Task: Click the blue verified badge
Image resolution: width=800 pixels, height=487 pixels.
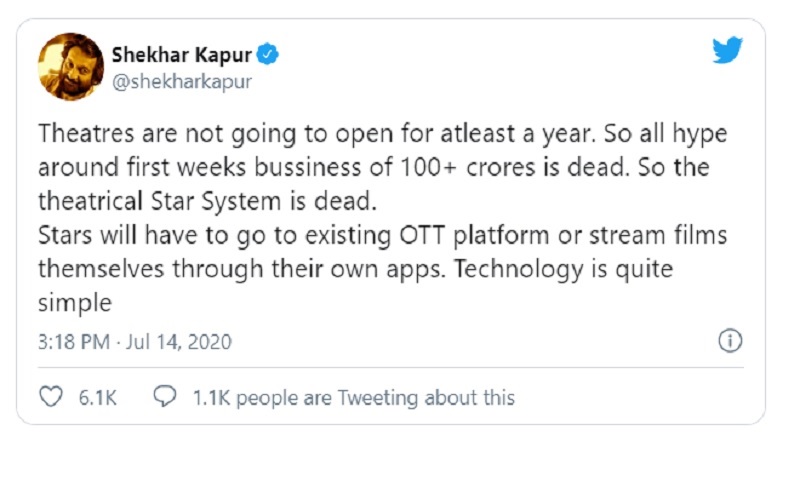Action: click(268, 53)
